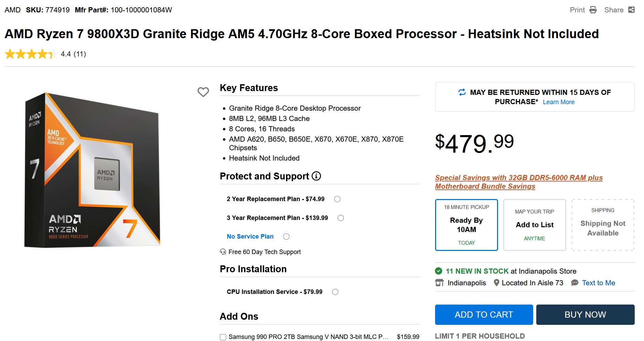Choose Map Your Trip Add to List
The height and width of the screenshot is (341, 644).
tap(535, 225)
